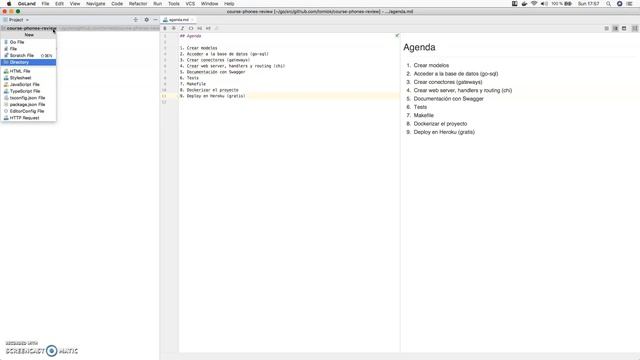This screenshot has width=640, height=360.
Task: Click the locate file crosshair icon in Project panel
Action: pos(136,20)
